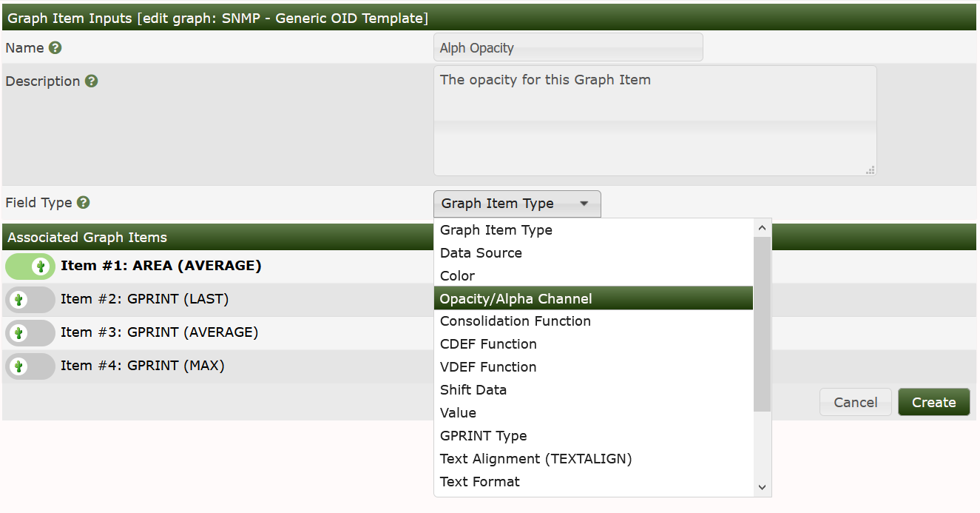Choose GPRINT Type from the list

[x=483, y=436]
